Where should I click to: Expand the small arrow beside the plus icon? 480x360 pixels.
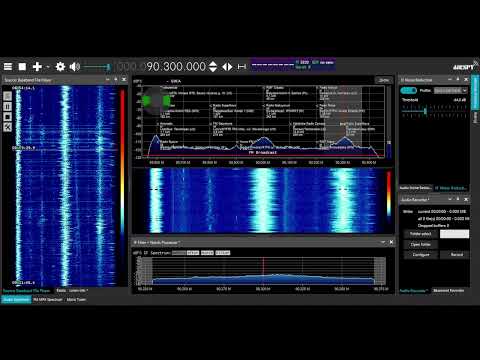pyautogui.click(x=48, y=67)
